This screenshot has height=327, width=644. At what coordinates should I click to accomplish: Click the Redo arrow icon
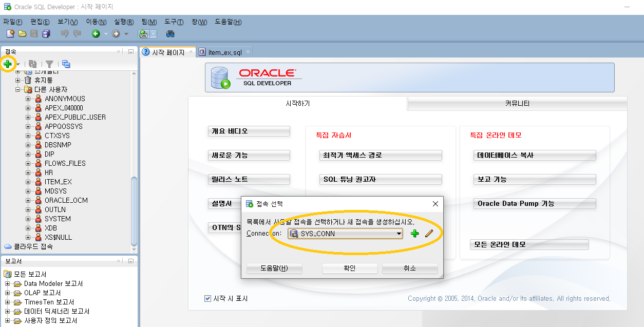pos(77,33)
